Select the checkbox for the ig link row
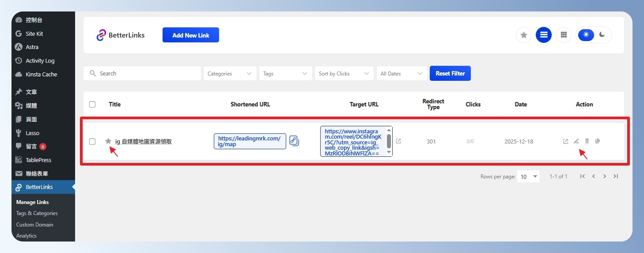The height and width of the screenshot is (253, 644). click(x=92, y=142)
